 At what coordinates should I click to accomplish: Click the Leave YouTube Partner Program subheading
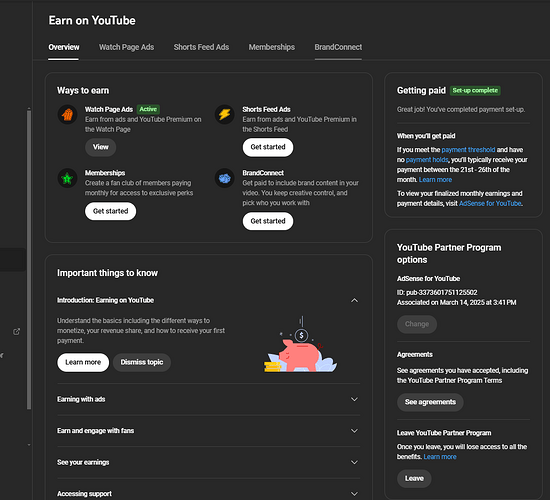click(x=444, y=433)
